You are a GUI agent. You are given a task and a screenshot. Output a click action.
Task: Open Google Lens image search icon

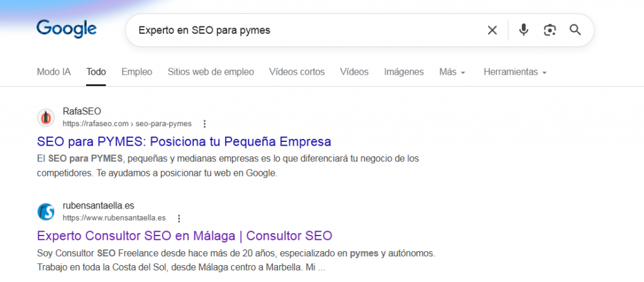tap(550, 30)
